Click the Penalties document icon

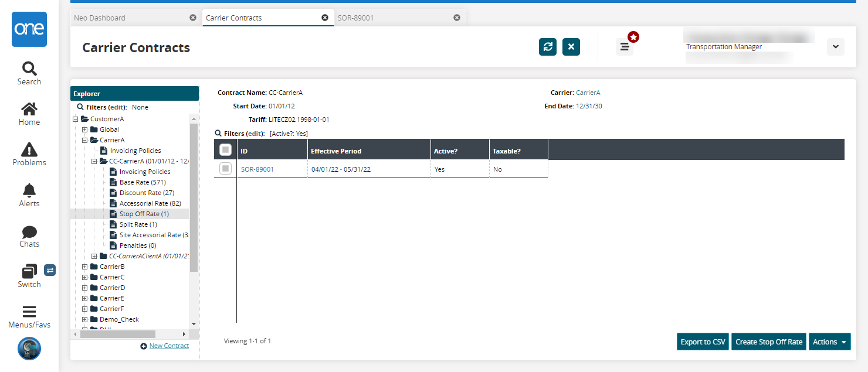coord(114,245)
